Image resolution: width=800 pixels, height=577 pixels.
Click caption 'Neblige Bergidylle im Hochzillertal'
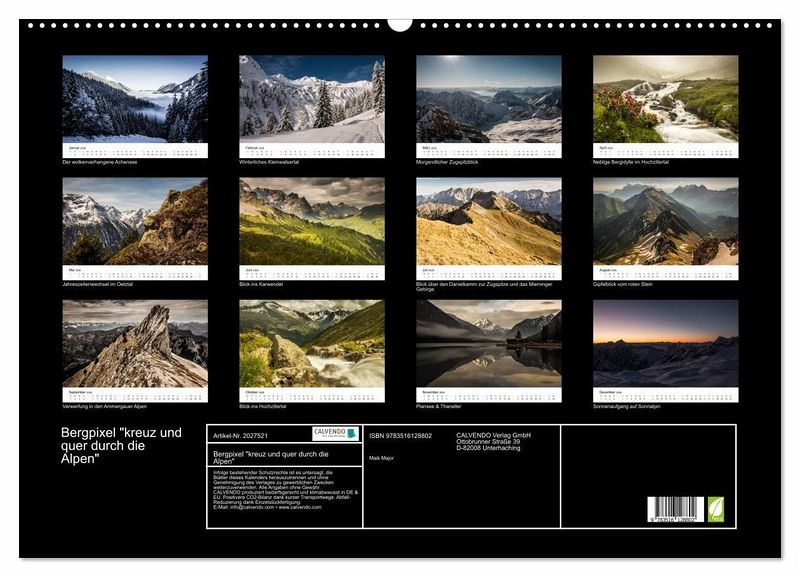click(631, 162)
